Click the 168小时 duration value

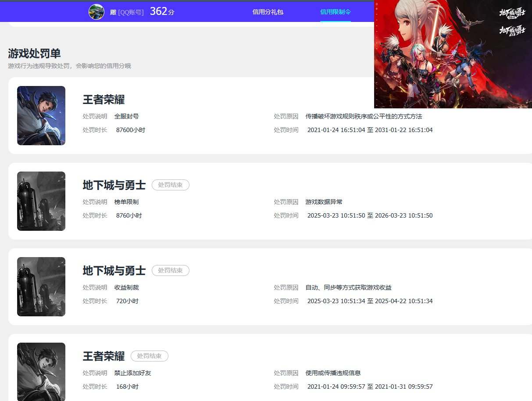127,387
